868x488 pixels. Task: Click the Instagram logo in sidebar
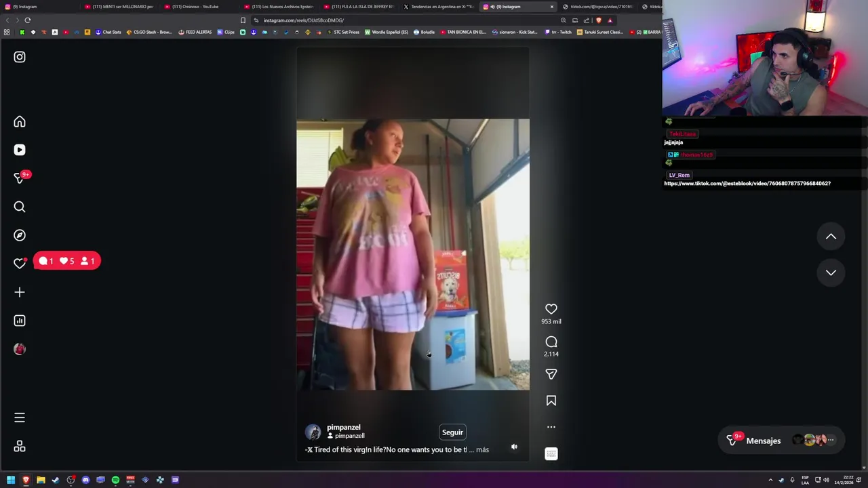click(20, 57)
